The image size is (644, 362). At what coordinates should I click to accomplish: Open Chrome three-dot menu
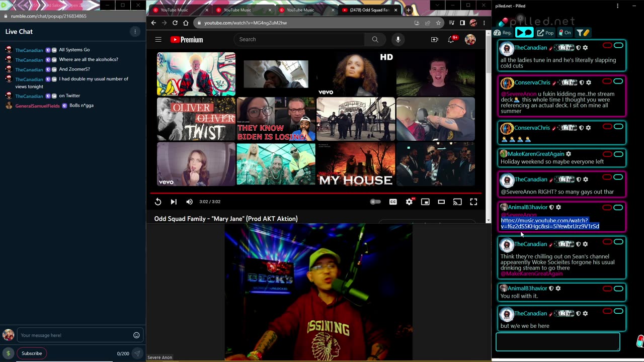tap(484, 23)
